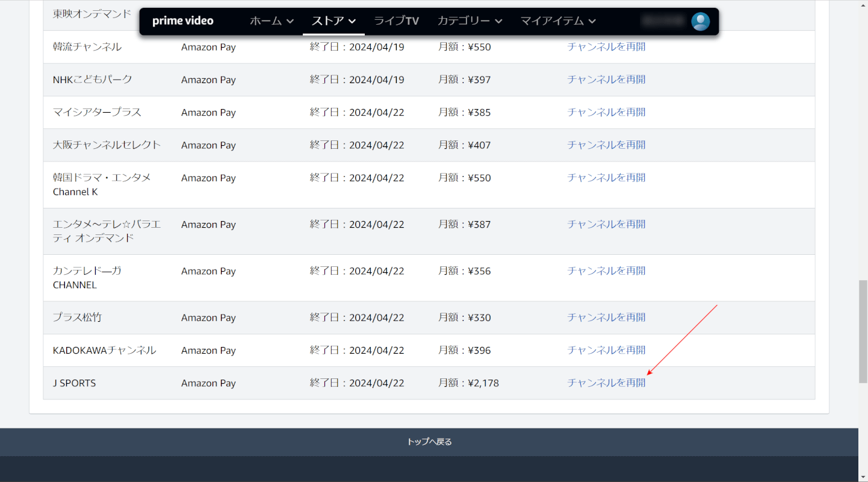This screenshot has height=482, width=868.
Task: Expand the ストア dropdown menu
Action: pos(333,21)
